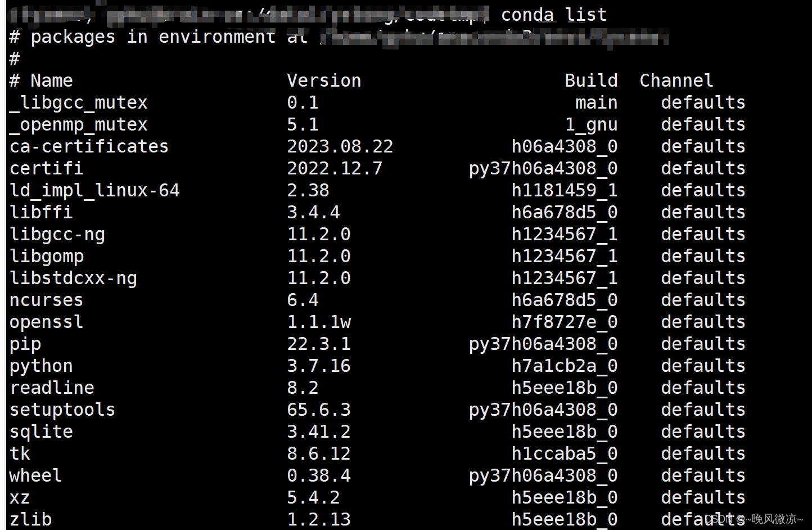The image size is (812, 530).
Task: Click the 'Channel' column header
Action: coord(676,80)
